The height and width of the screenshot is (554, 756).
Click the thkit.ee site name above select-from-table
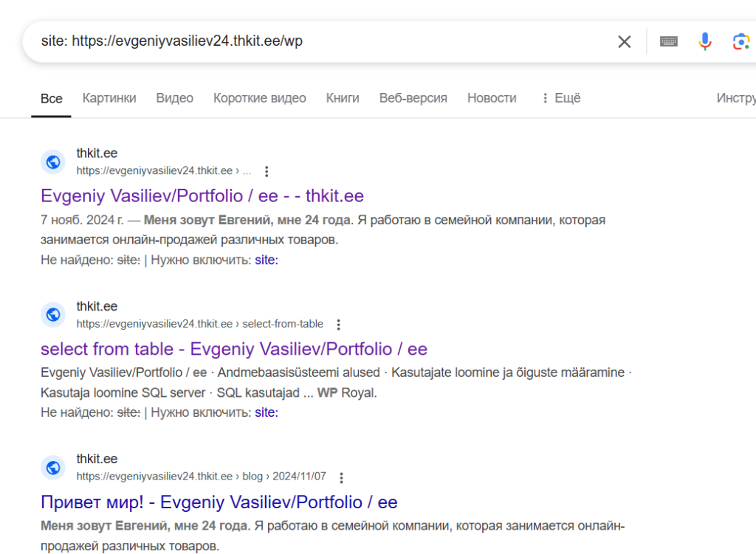point(97,306)
